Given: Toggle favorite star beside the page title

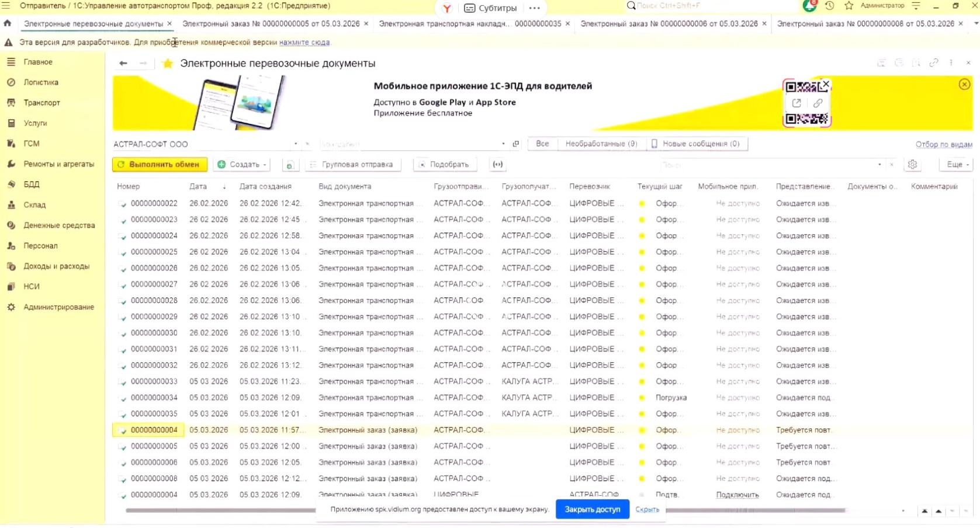Looking at the screenshot, I should coord(168,64).
